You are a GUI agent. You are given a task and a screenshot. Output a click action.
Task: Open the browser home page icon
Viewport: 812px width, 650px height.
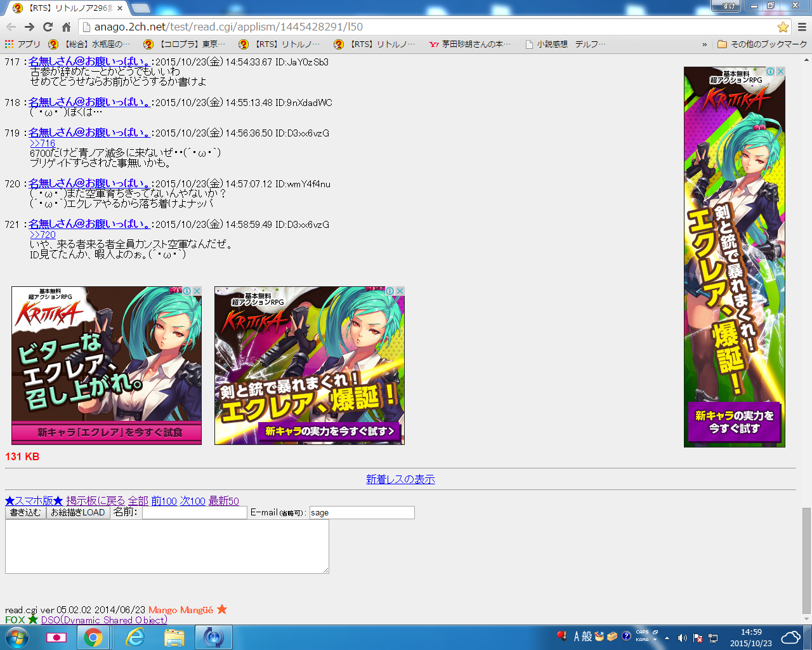(x=66, y=27)
